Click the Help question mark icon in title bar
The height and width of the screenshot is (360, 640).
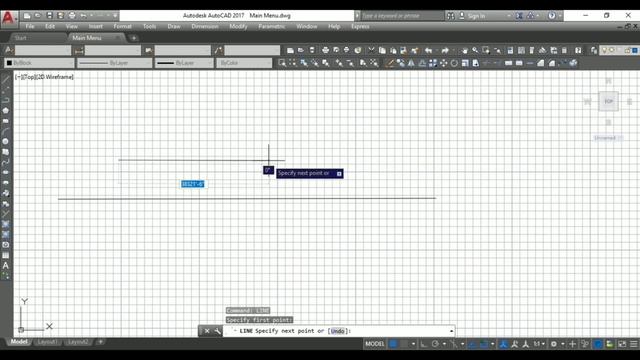(x=552, y=16)
